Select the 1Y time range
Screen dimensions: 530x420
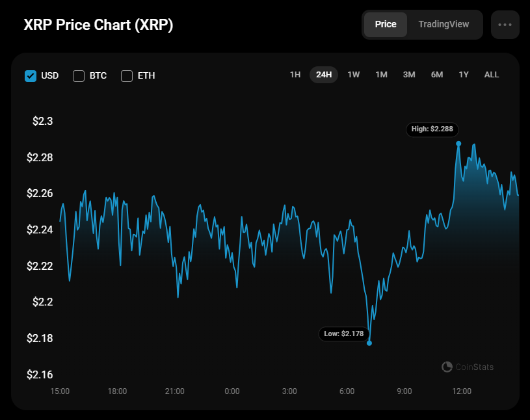[x=464, y=75]
